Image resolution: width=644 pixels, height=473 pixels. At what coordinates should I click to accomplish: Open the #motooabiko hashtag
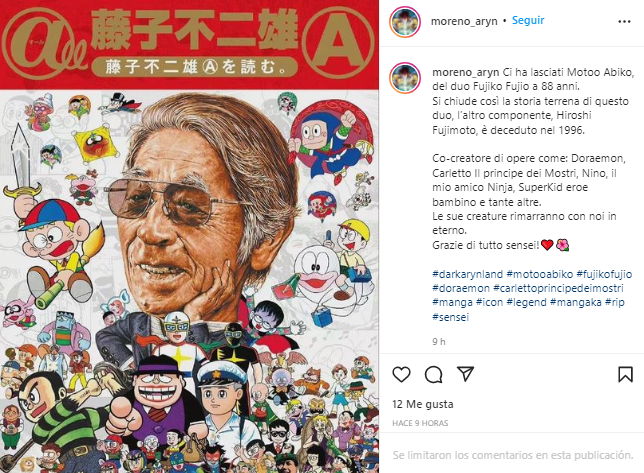point(540,274)
